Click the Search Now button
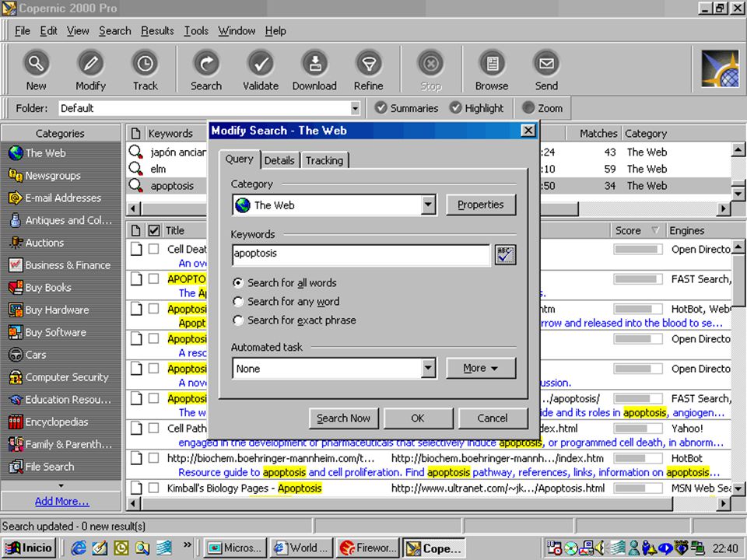The width and height of the screenshot is (747, 560). click(343, 418)
